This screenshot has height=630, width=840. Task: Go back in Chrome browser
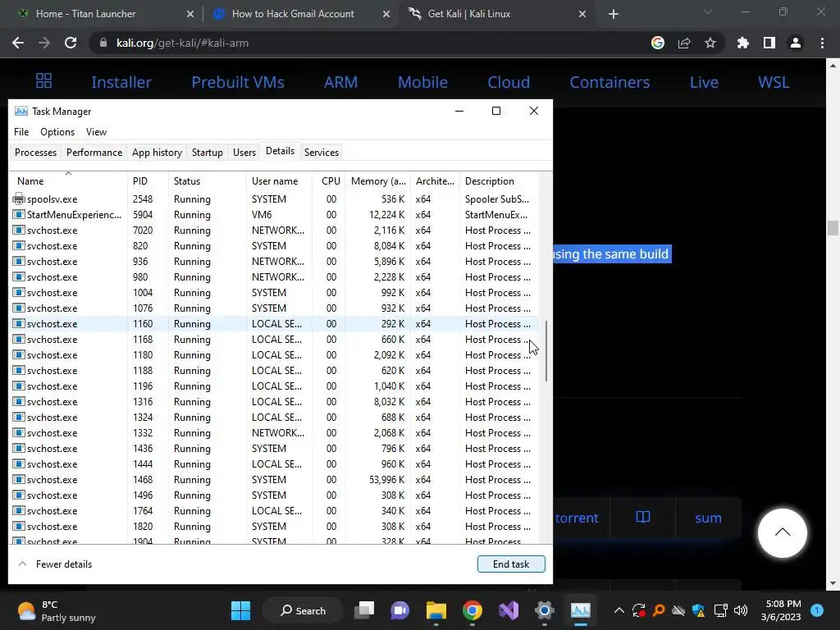coord(18,43)
